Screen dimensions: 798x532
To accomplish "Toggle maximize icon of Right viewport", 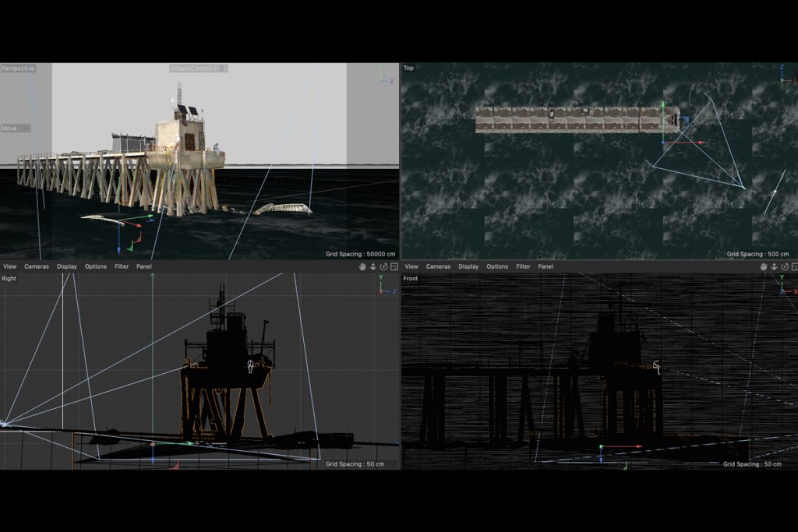I will 394,266.
